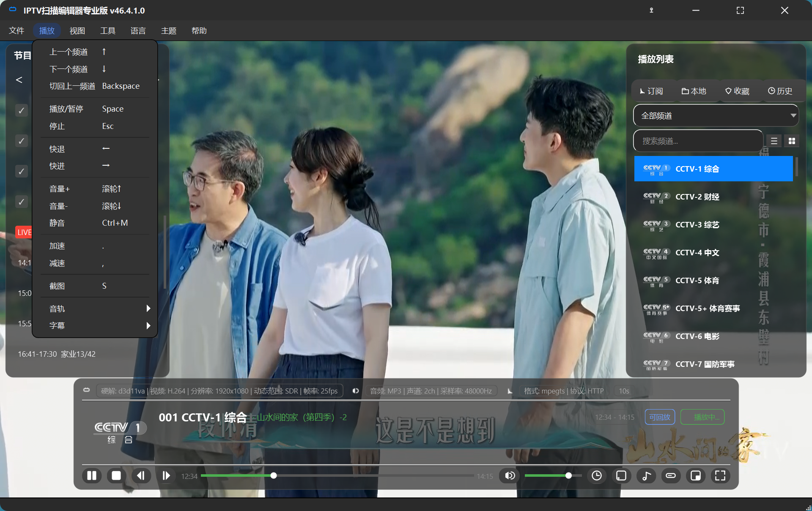Click the 播放中 status button
Viewport: 812px width, 511px height.
pos(702,417)
